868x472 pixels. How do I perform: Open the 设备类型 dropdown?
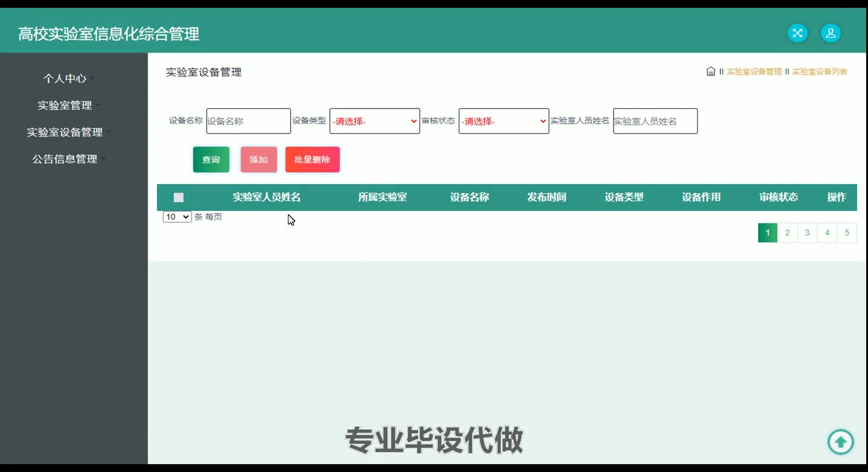click(x=375, y=121)
